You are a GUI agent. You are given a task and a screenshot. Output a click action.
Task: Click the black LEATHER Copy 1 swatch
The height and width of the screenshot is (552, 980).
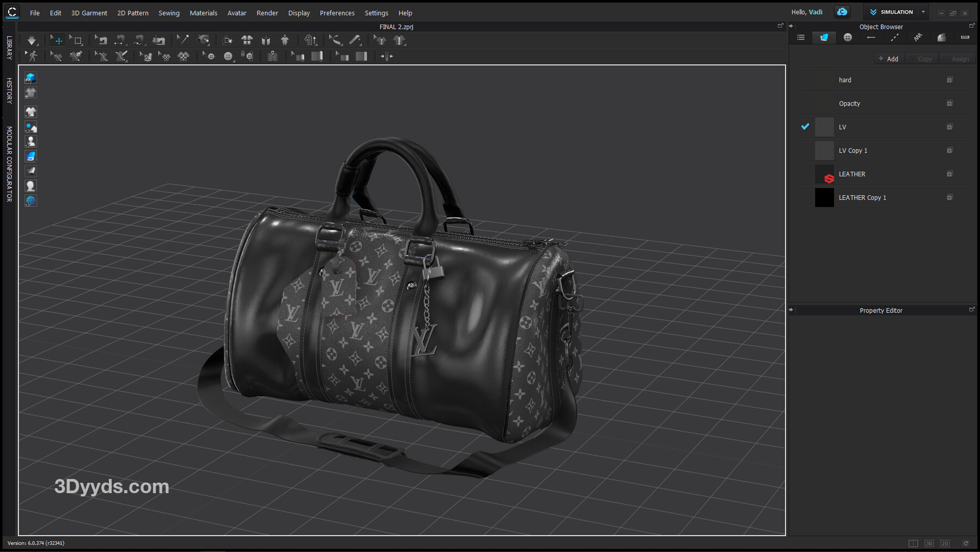pyautogui.click(x=824, y=198)
